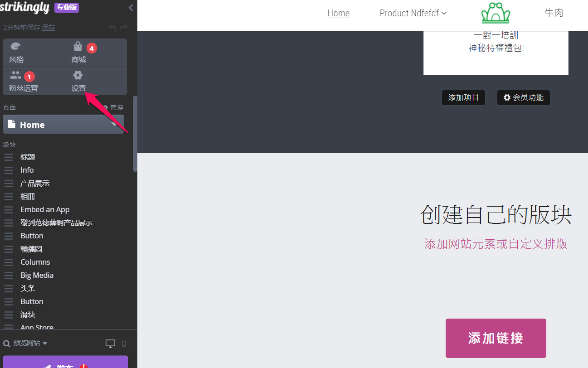Expand the Product Ndfefdf nav menu
The width and height of the screenshot is (588, 368).
(413, 13)
